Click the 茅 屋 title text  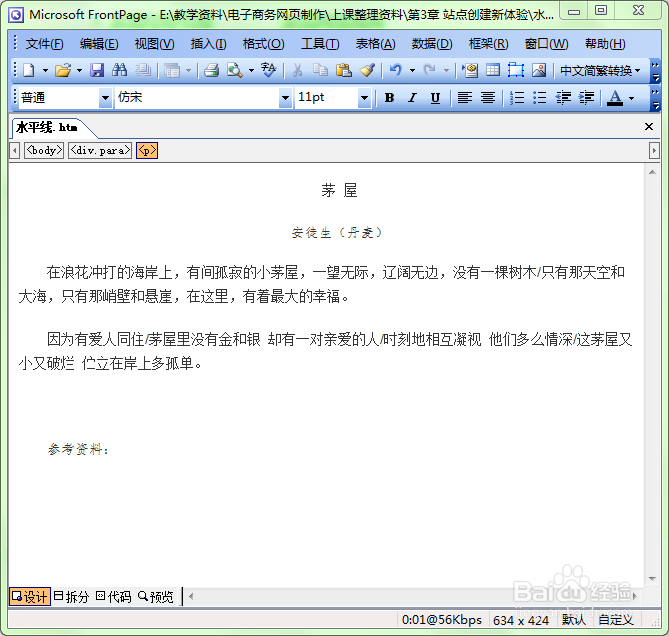coord(339,190)
